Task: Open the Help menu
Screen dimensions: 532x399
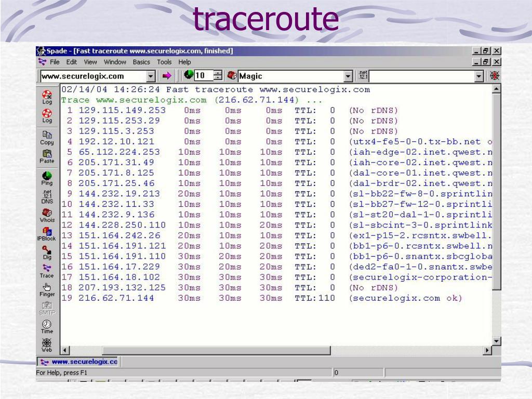Action: [x=184, y=62]
